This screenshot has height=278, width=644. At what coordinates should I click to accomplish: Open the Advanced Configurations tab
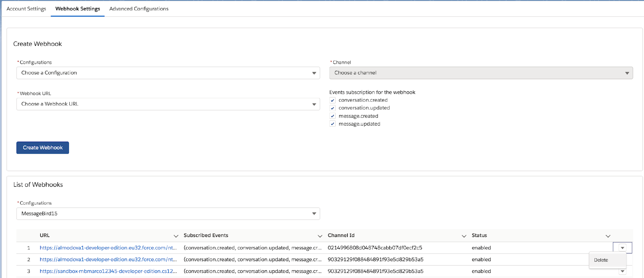(139, 9)
